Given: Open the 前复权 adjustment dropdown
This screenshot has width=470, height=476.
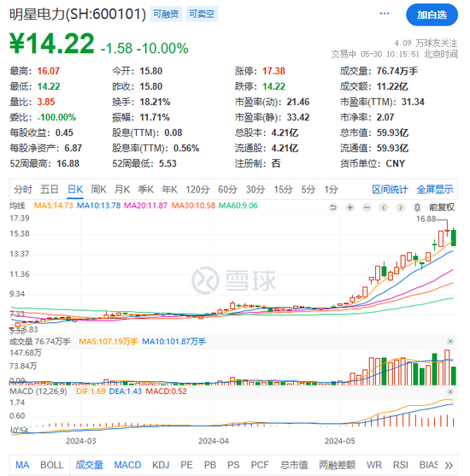Looking at the screenshot, I should point(442,208).
